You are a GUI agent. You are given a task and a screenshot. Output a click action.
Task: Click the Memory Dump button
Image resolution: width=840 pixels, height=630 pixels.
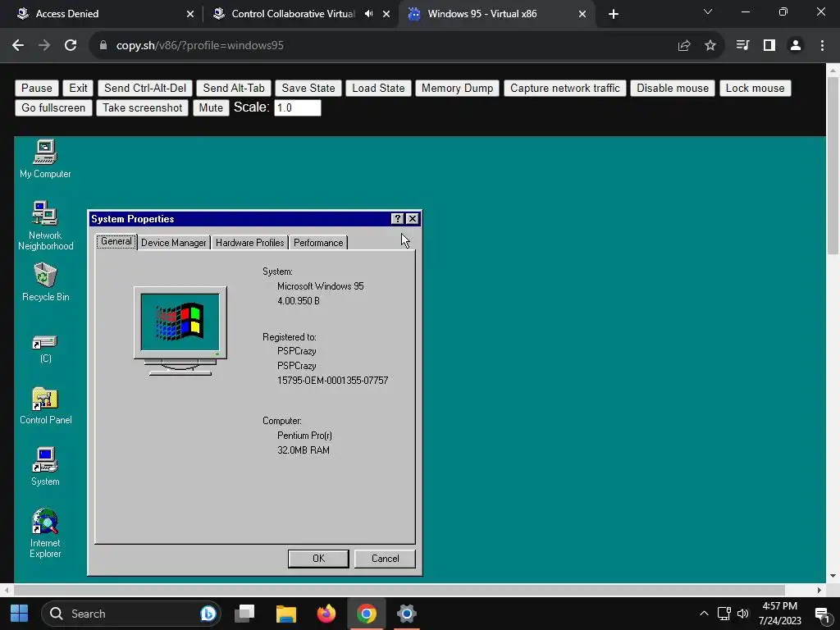[x=458, y=88]
